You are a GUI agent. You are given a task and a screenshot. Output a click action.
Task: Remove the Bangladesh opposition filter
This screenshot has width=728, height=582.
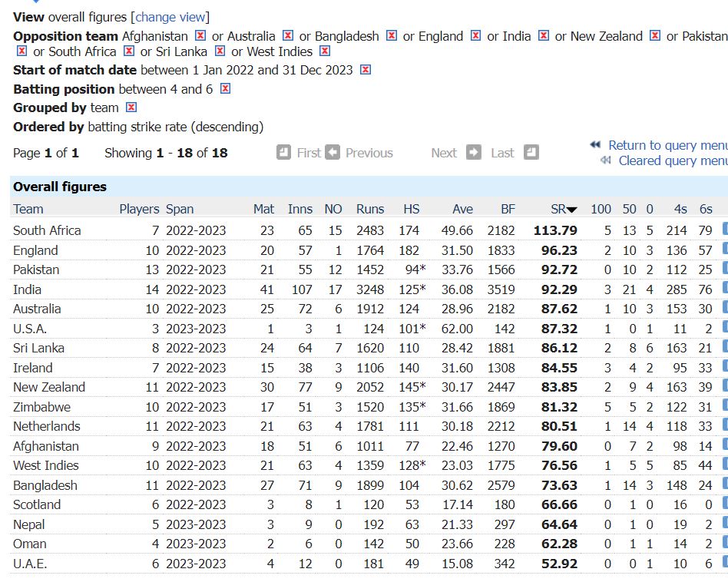coord(392,36)
